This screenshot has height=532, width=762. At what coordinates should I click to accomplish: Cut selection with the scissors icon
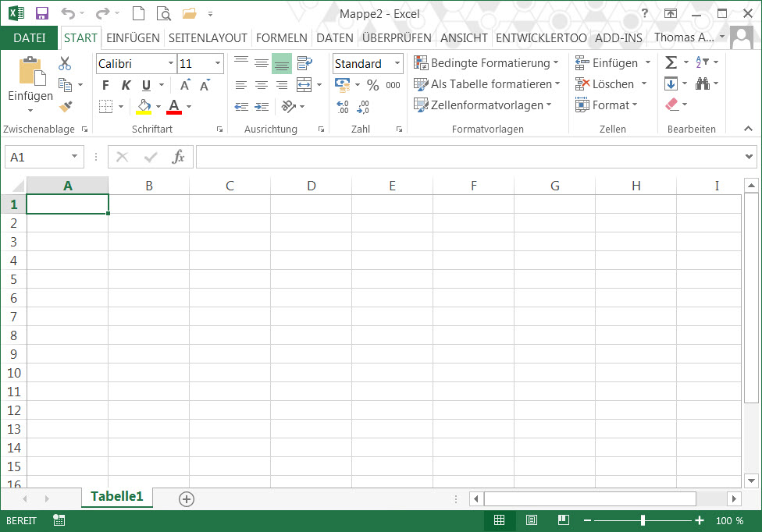pyautogui.click(x=65, y=63)
